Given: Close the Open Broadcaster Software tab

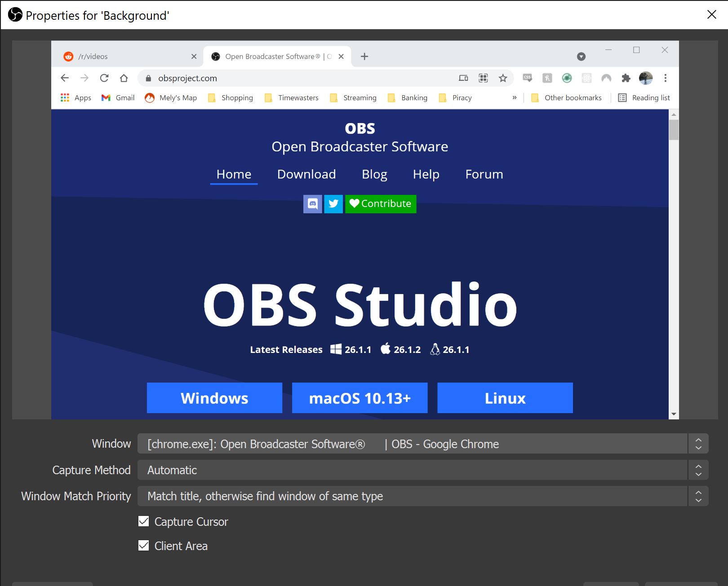Looking at the screenshot, I should (x=341, y=56).
